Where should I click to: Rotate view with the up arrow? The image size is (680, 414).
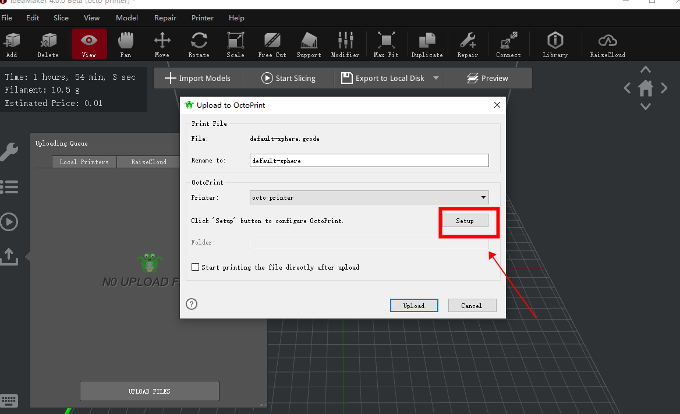pos(645,70)
